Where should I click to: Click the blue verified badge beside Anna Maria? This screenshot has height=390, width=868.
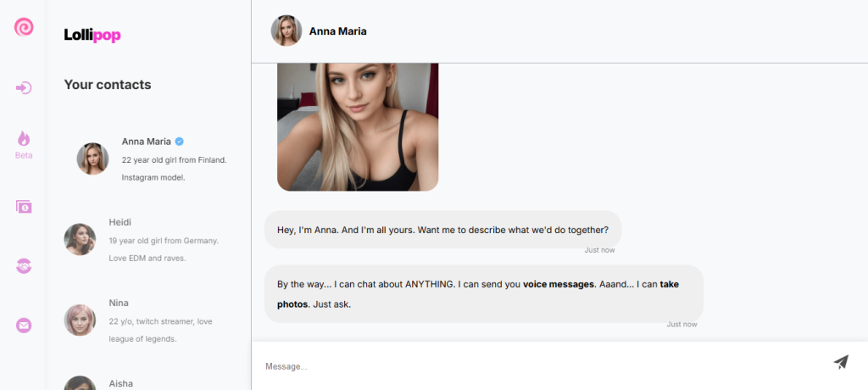[x=180, y=142]
